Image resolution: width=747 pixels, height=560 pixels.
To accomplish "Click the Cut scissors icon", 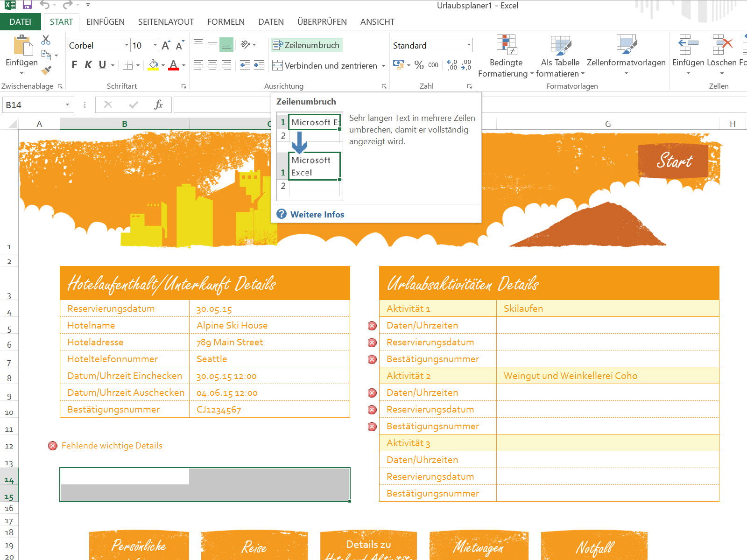I will (46, 40).
